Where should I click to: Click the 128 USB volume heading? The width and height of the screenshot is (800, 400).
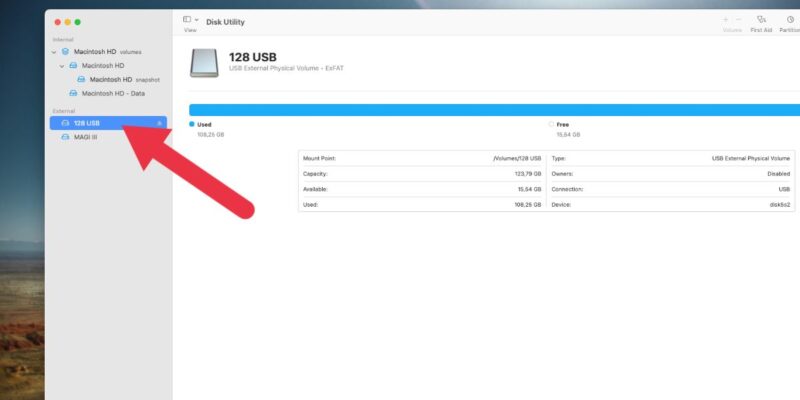coord(253,57)
